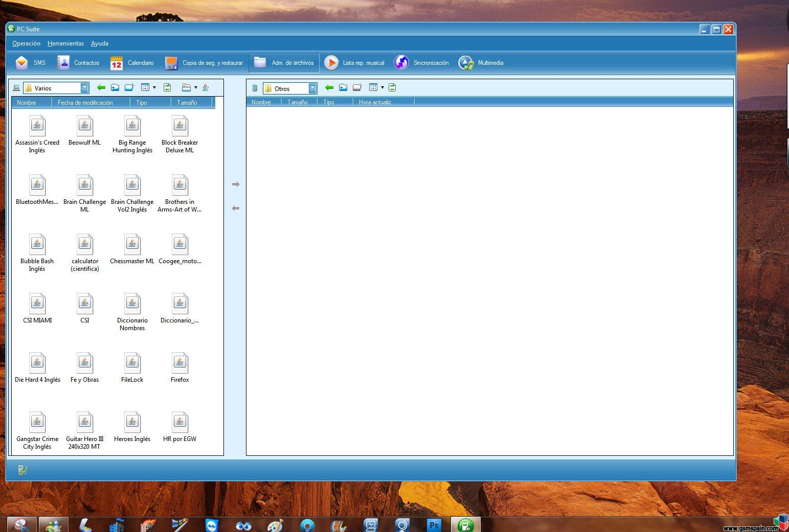The width and height of the screenshot is (789, 532).
Task: Open the Ayuda menu
Action: (x=100, y=43)
